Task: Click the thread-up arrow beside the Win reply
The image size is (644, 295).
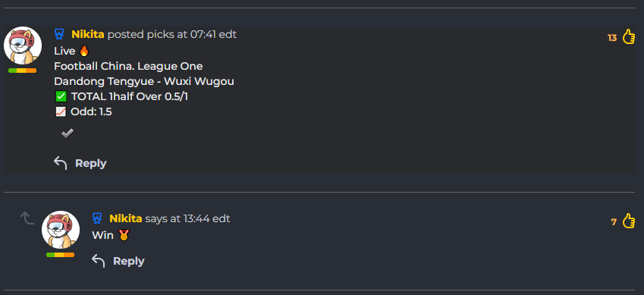Action: pyautogui.click(x=27, y=218)
